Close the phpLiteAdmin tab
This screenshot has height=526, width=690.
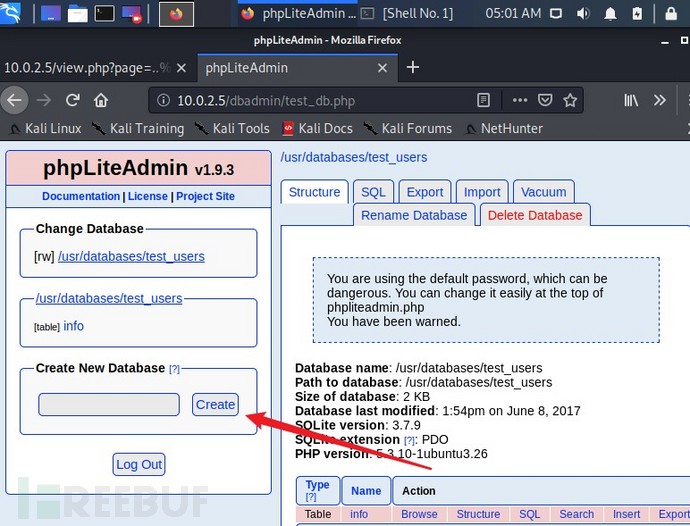tap(382, 68)
